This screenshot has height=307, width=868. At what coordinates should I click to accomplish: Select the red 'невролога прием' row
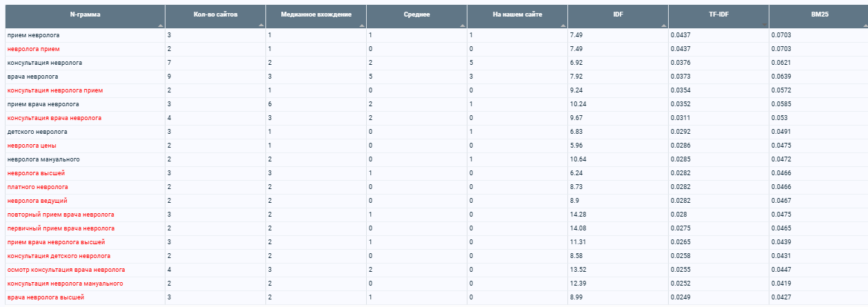[33, 49]
